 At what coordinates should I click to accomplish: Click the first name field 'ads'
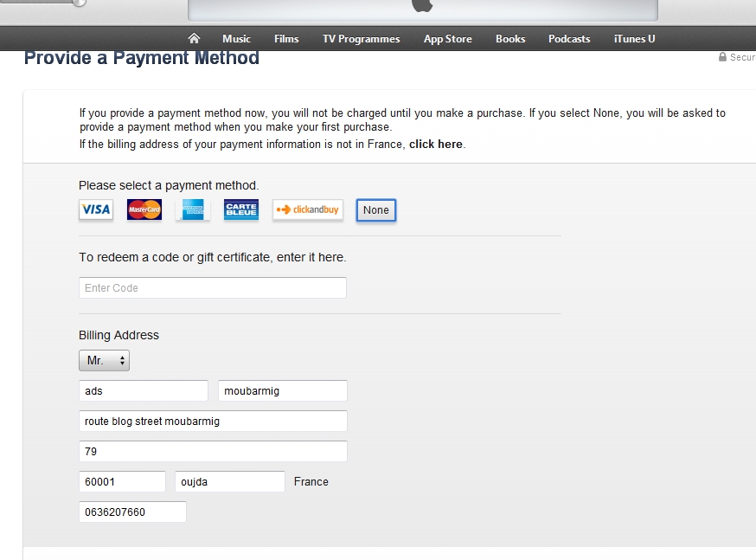point(144,390)
